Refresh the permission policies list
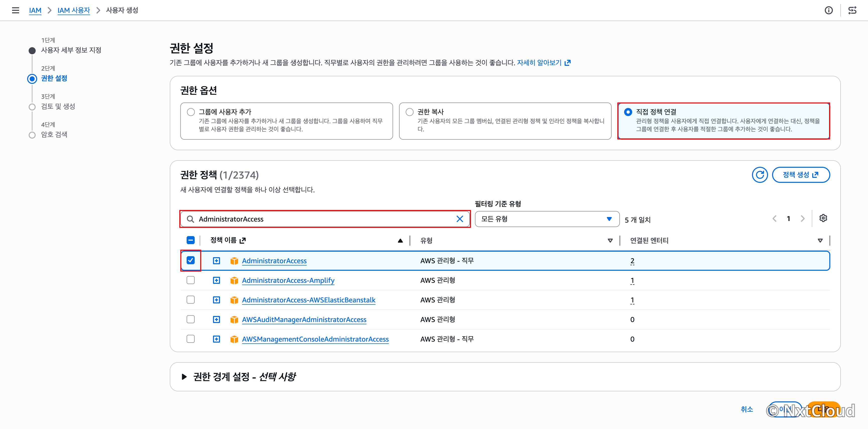The width and height of the screenshot is (868, 429). [x=760, y=175]
